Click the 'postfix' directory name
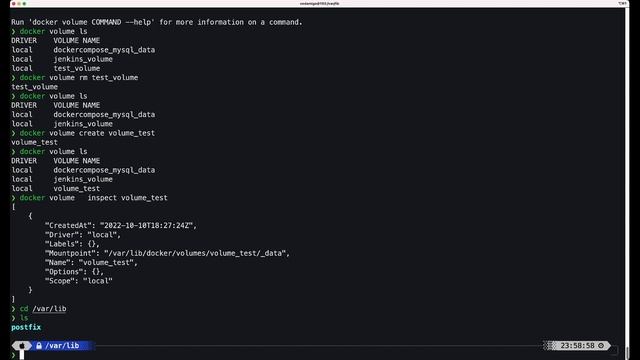Viewport: 640px width, 360px height. [26, 327]
